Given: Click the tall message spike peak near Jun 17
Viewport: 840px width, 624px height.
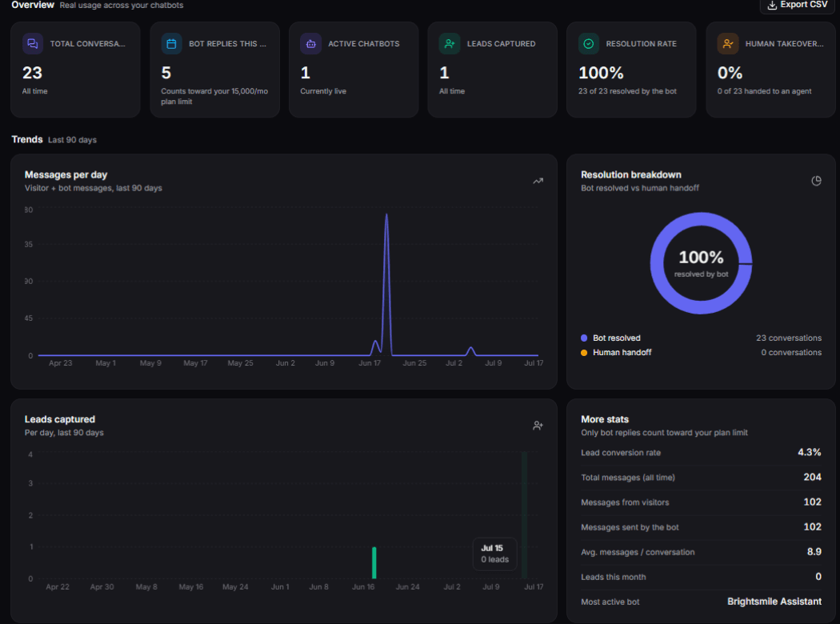Looking at the screenshot, I should [x=386, y=215].
